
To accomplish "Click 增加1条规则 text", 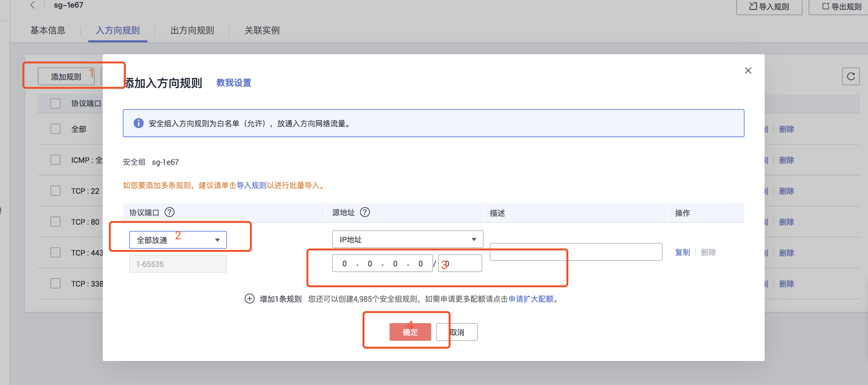I will coord(280,299).
